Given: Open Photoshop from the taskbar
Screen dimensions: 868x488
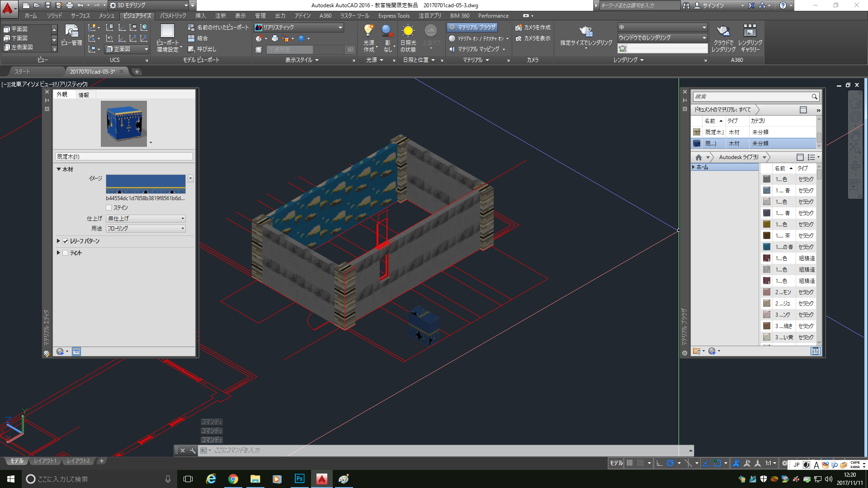Looking at the screenshot, I should coord(300,479).
